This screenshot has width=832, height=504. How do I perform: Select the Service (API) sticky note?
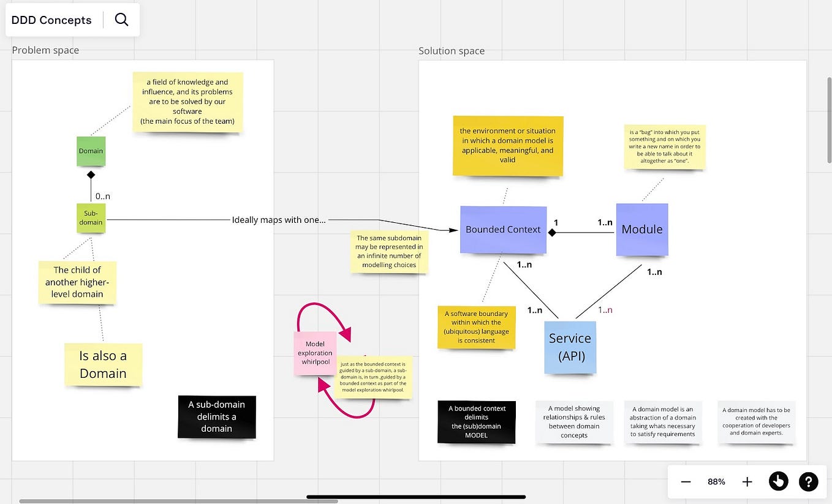click(x=570, y=347)
